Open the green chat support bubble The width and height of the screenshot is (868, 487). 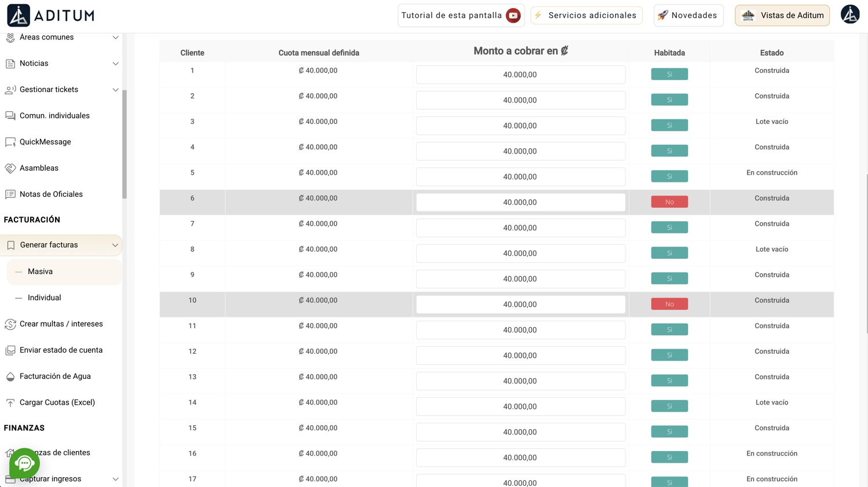[24, 463]
